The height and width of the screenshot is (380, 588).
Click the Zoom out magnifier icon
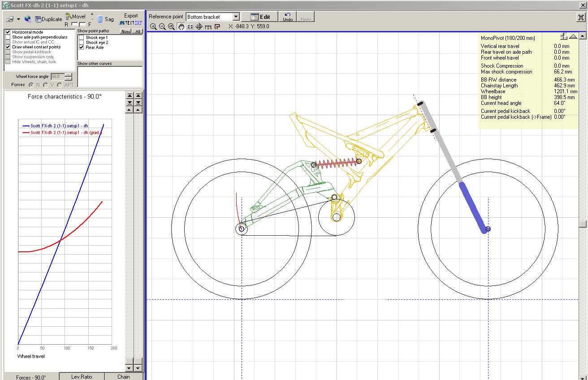pyautogui.click(x=162, y=26)
